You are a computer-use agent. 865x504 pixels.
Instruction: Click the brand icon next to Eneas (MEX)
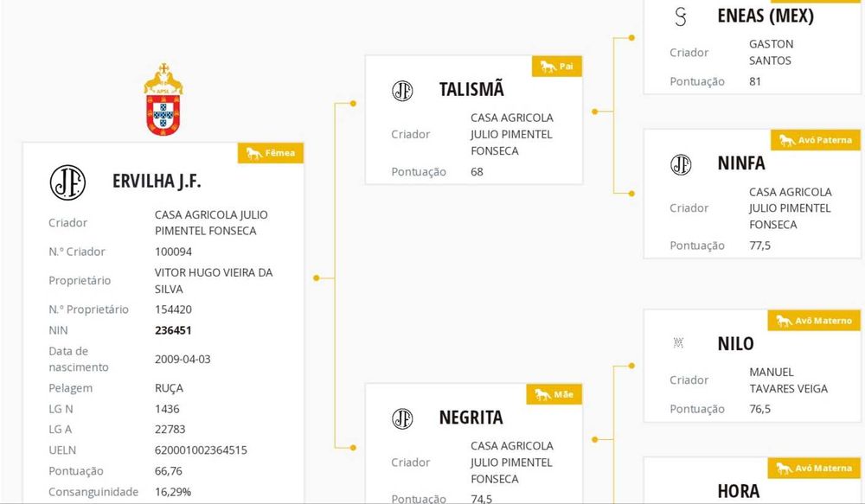(x=681, y=16)
